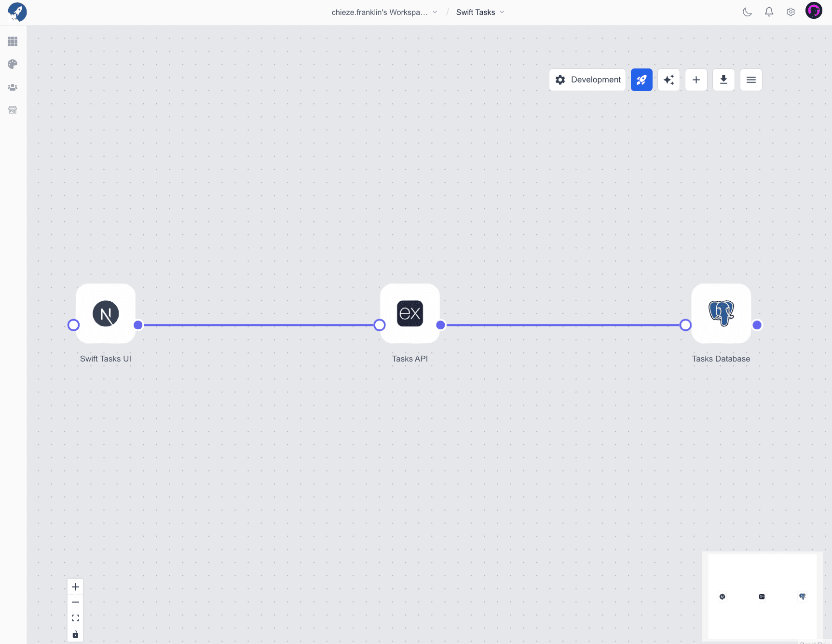
Task: Toggle dark mode moon icon
Action: pyautogui.click(x=747, y=12)
